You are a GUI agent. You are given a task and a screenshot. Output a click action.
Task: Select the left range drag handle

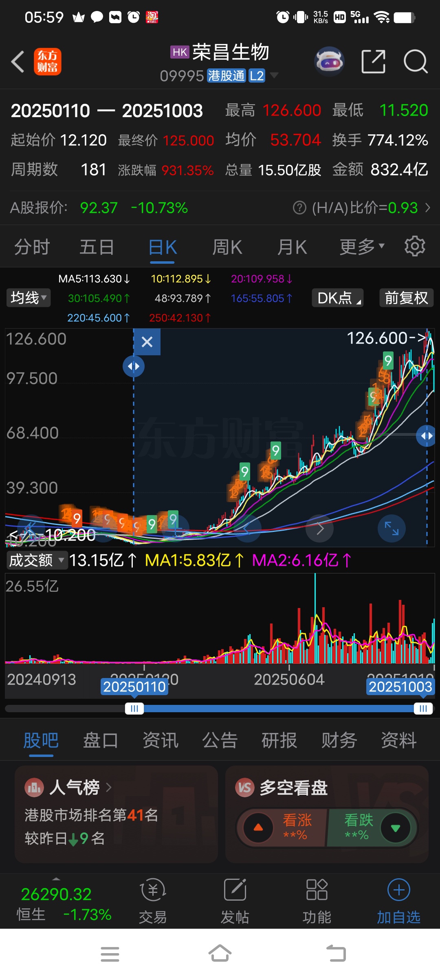[134, 366]
